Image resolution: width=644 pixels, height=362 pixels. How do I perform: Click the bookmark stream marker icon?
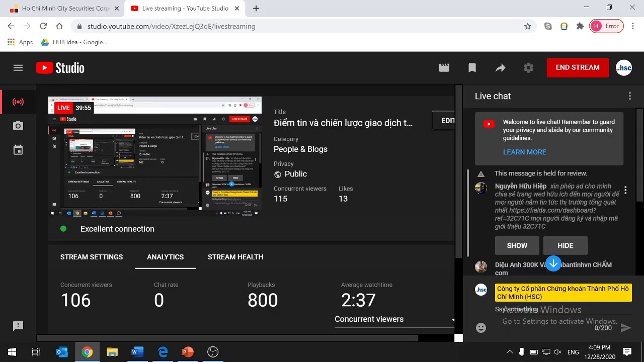tap(472, 68)
